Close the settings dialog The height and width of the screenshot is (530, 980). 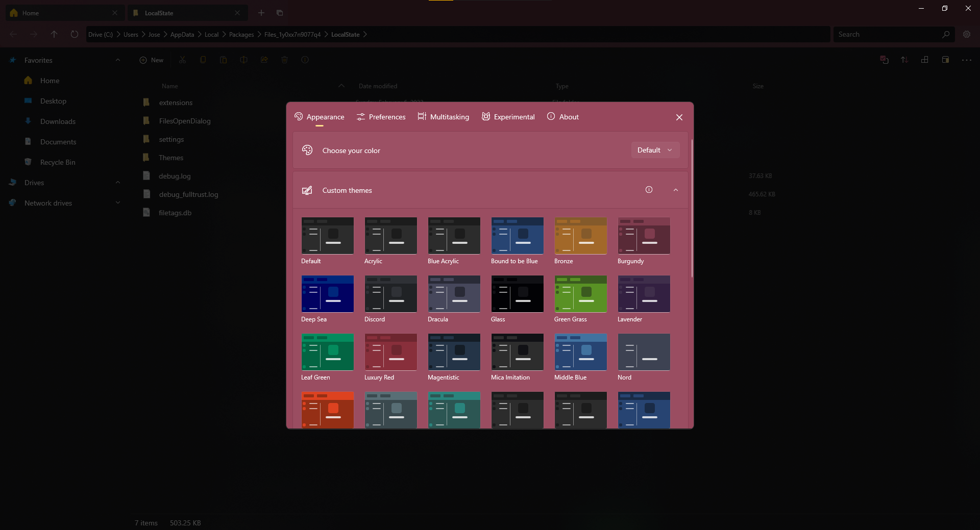click(679, 117)
